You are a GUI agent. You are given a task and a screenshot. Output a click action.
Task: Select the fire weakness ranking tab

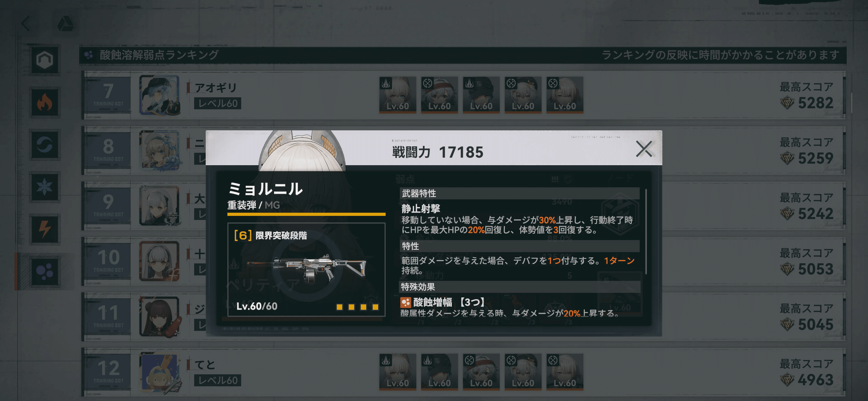point(45,103)
